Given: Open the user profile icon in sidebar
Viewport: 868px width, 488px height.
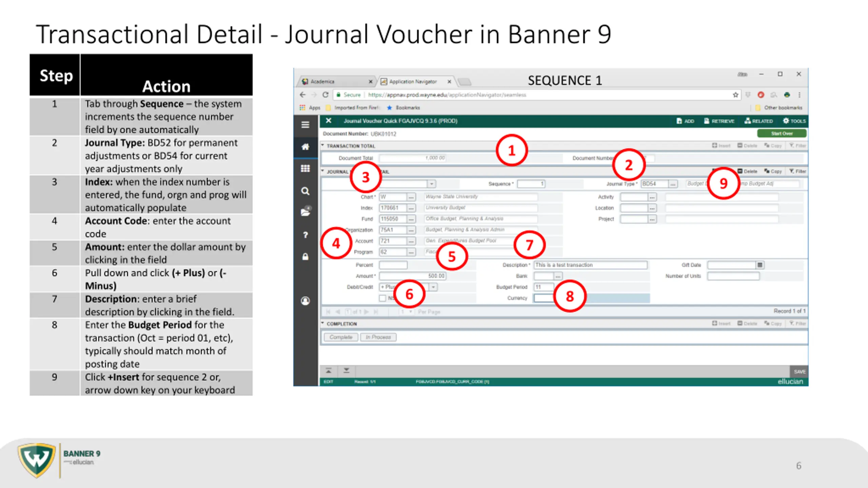Looking at the screenshot, I should coord(305,301).
